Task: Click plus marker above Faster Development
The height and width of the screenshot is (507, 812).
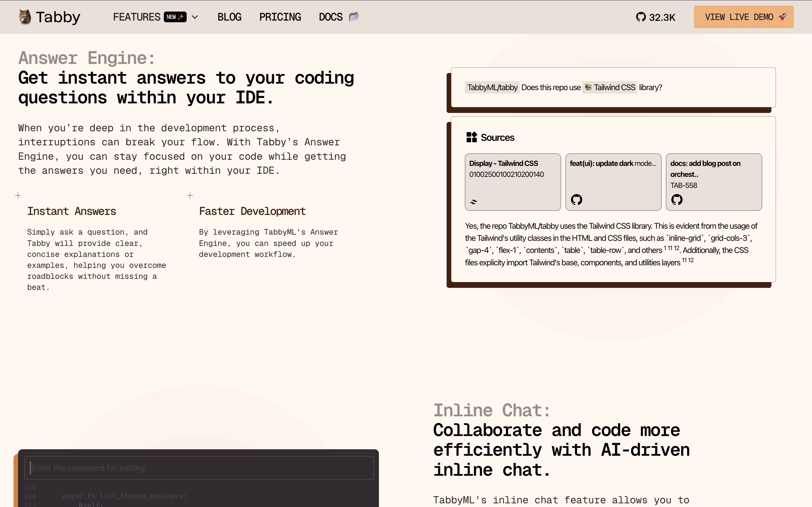Action: click(x=190, y=195)
